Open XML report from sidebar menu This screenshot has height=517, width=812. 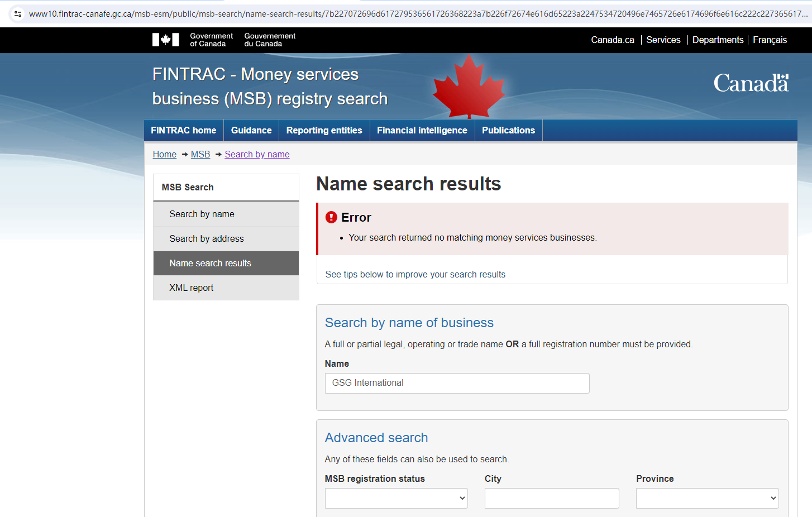192,288
